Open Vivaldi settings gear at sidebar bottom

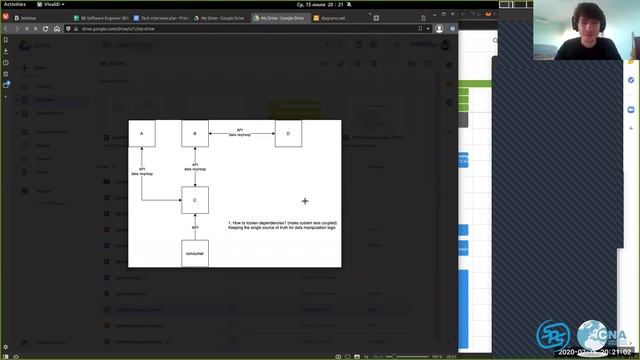[x=5, y=347]
